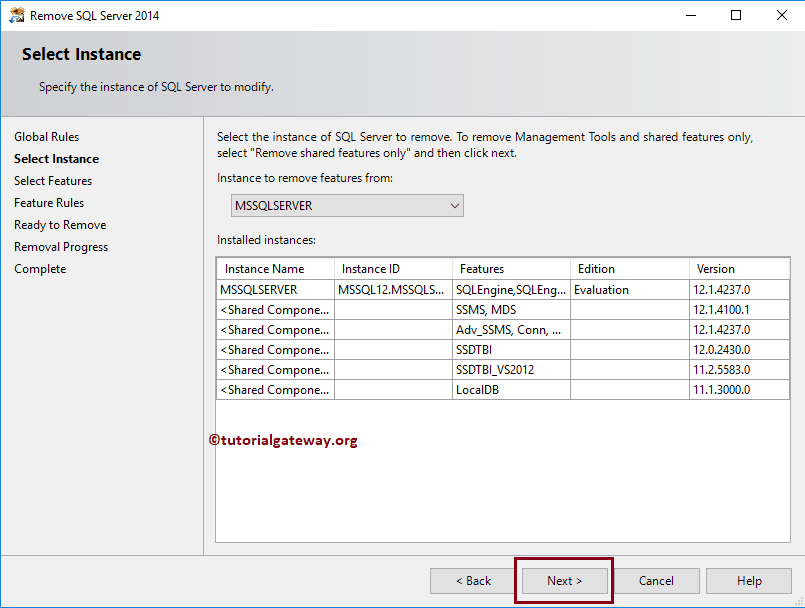This screenshot has width=805, height=608.
Task: Highlight the Select Instance step
Action: point(56,158)
